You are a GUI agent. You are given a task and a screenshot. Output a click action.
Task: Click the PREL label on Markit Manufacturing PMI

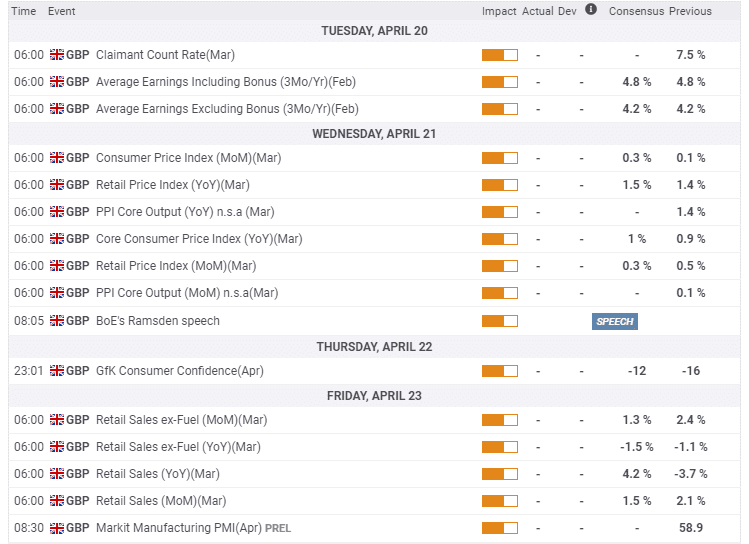[278, 528]
